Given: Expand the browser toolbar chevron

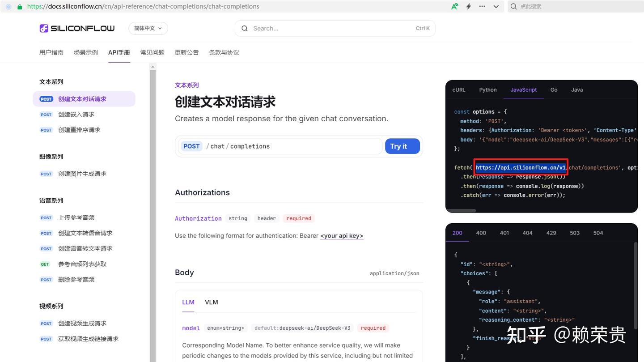Looking at the screenshot, I should click(496, 6).
